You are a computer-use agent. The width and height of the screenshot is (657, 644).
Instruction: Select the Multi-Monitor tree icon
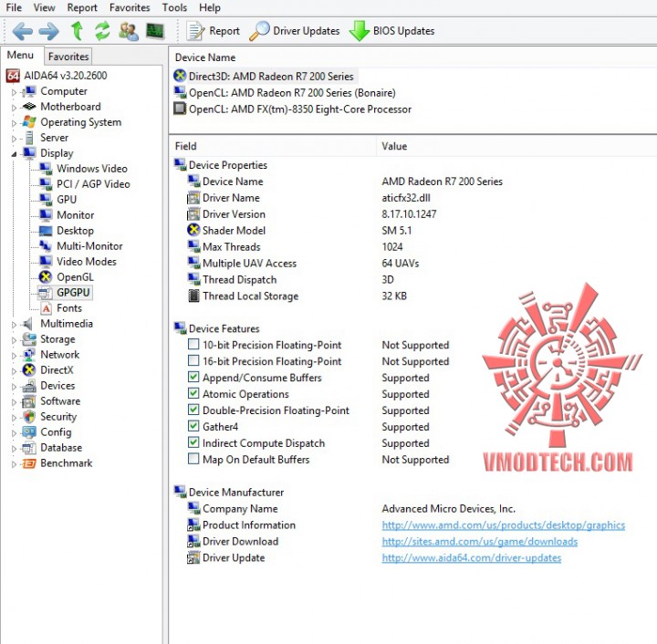(46, 246)
